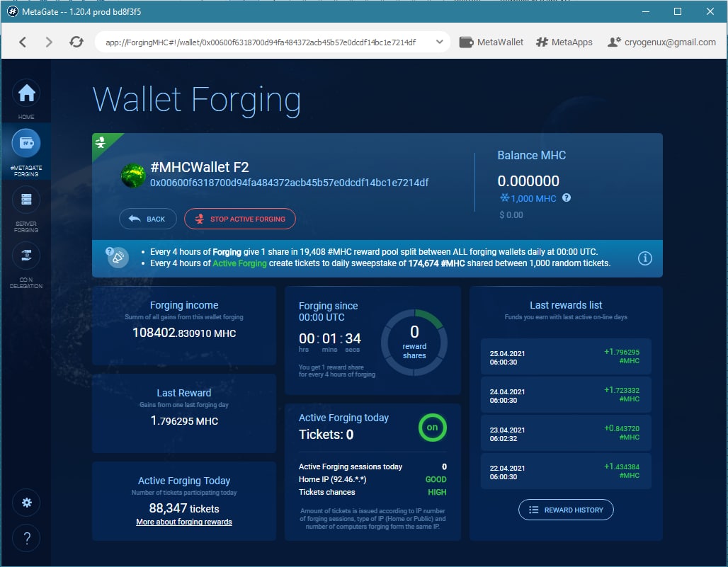Select reward entry dated 23.04.2021
The width and height of the screenshot is (728, 567).
[566, 433]
